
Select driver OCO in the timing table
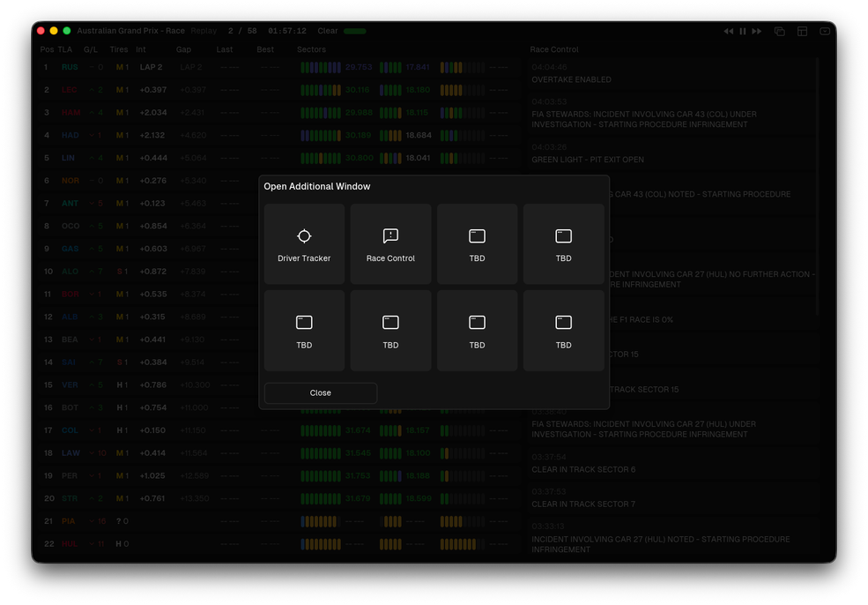tap(70, 226)
